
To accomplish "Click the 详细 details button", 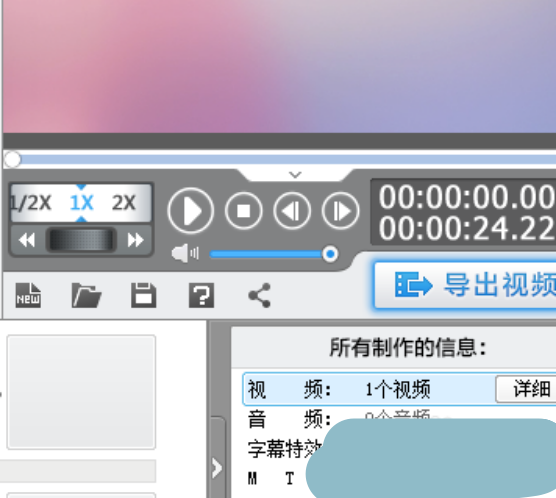I will point(526,389).
